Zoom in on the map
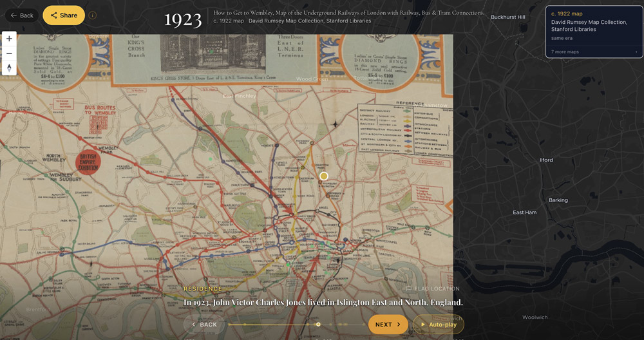 coord(9,39)
